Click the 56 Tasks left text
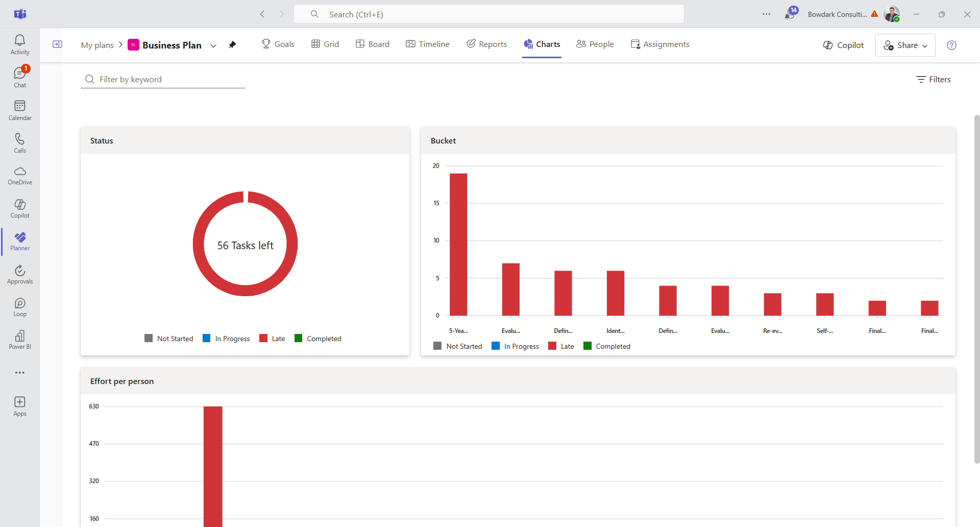This screenshot has width=980, height=527. (246, 246)
